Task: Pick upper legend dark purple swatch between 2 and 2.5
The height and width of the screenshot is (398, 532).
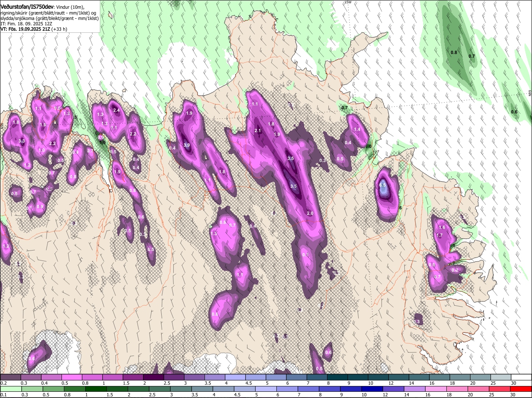Action: [x=153, y=377]
